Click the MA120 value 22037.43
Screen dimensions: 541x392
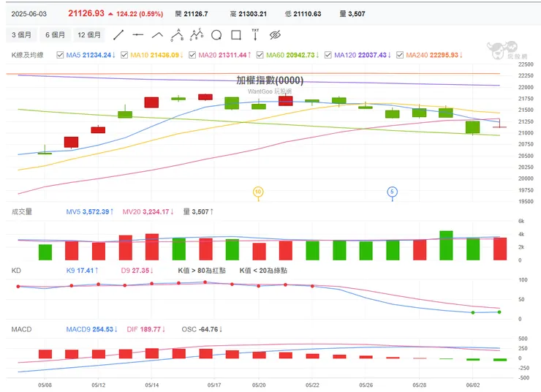(372, 55)
